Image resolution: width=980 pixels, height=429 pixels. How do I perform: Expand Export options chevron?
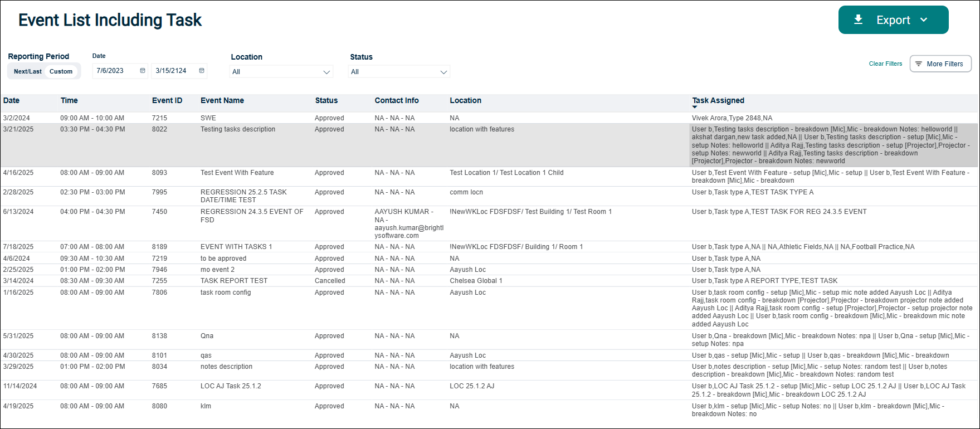click(924, 19)
